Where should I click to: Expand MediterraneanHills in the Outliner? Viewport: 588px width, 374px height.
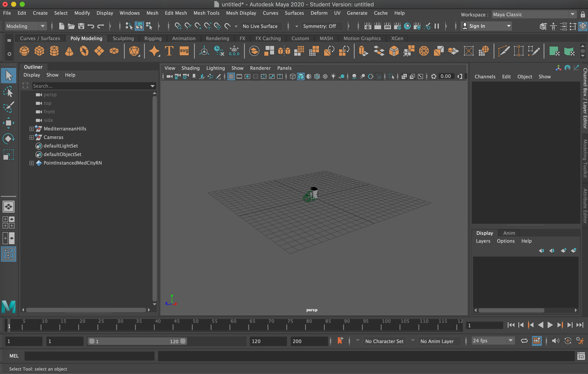coord(31,129)
